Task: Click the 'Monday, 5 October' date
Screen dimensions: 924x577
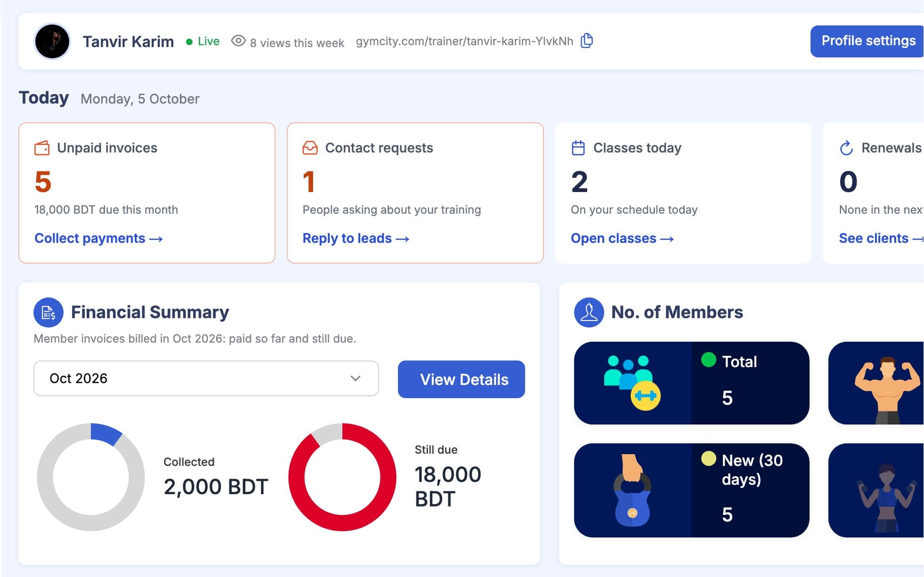Action: 140,99
